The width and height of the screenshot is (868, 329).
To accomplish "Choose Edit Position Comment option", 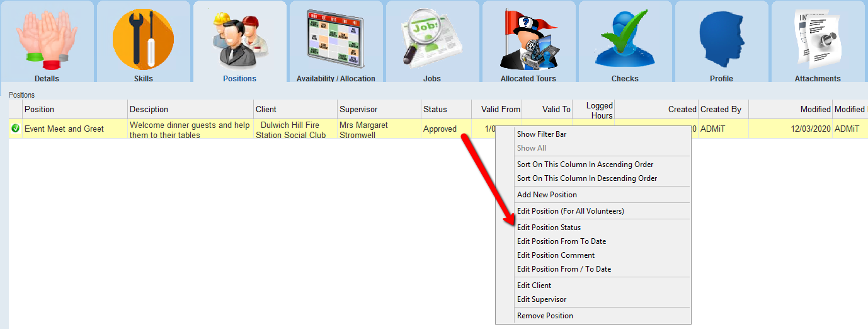I will click(556, 255).
